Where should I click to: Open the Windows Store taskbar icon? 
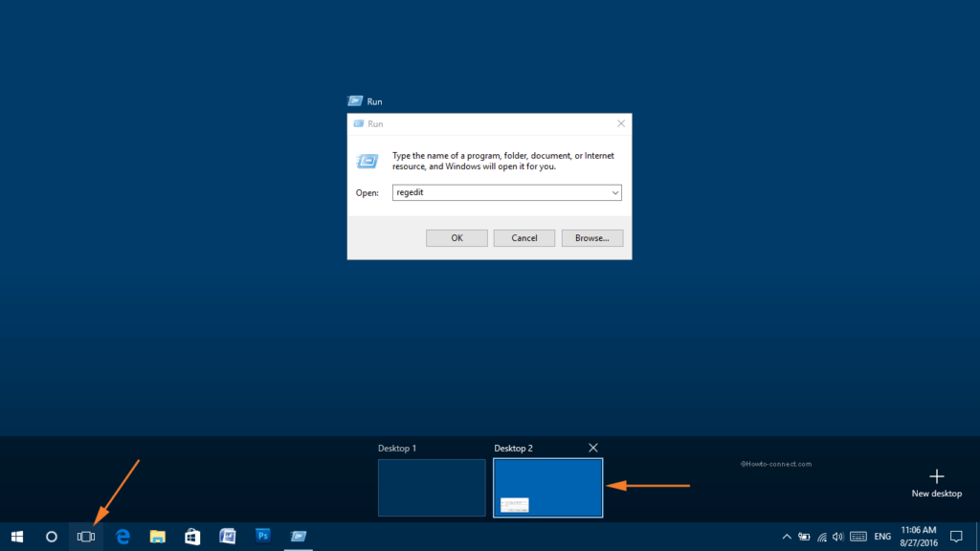(192, 537)
